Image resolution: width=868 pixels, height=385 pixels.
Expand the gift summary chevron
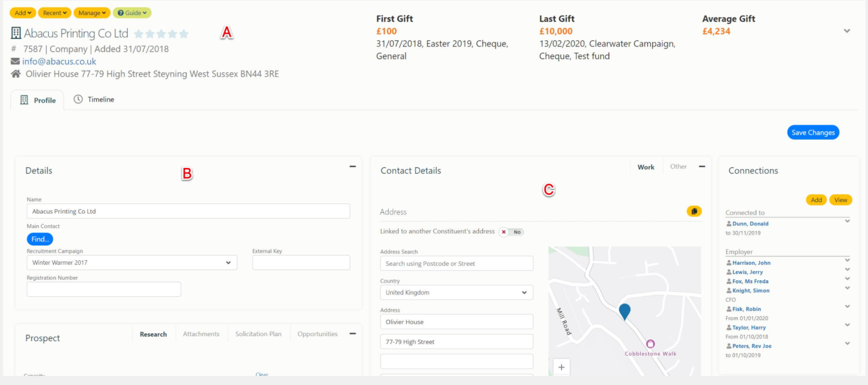pos(847,31)
